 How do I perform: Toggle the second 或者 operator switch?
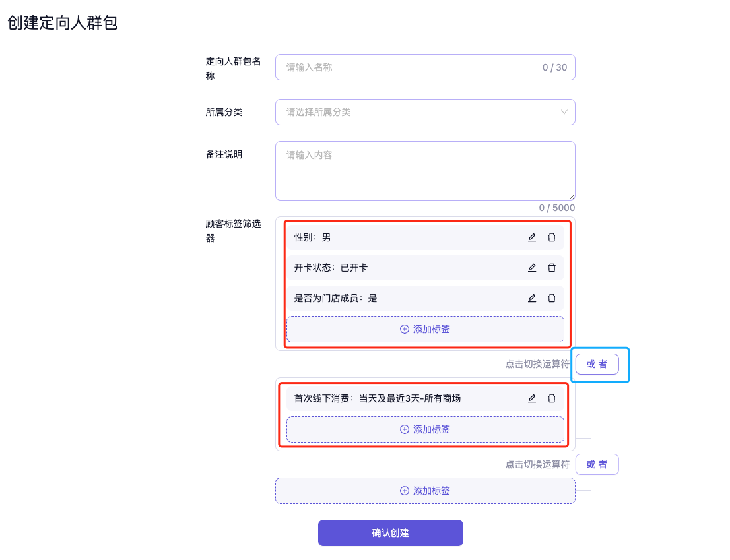point(597,464)
